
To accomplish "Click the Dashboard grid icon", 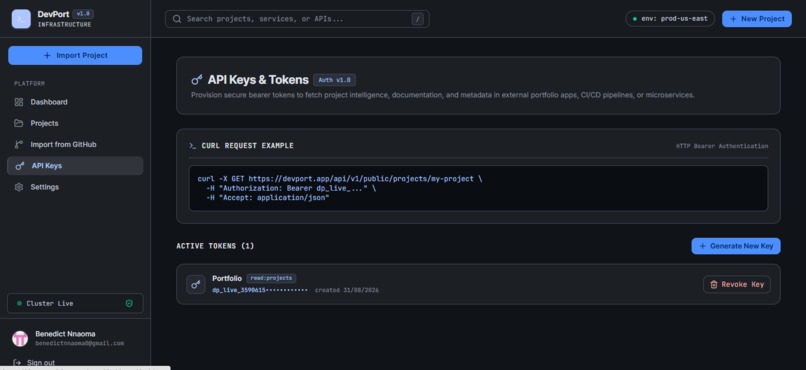I will pyautogui.click(x=19, y=102).
